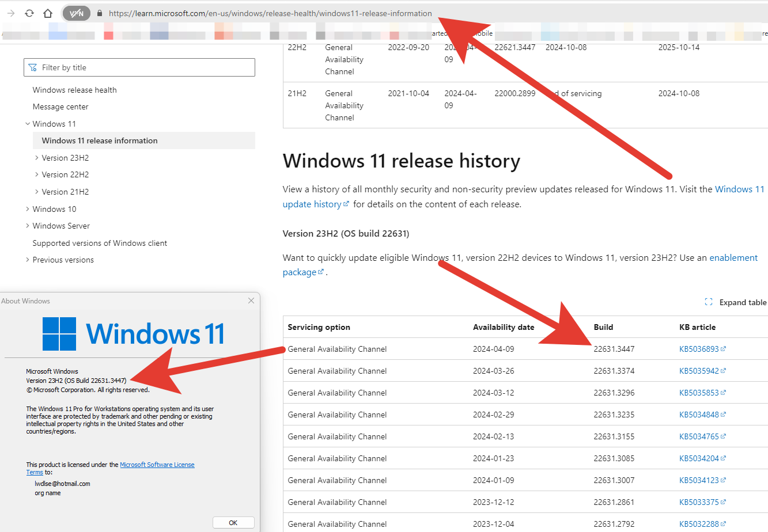
Task: Click the Build column header
Action: pyautogui.click(x=603, y=327)
